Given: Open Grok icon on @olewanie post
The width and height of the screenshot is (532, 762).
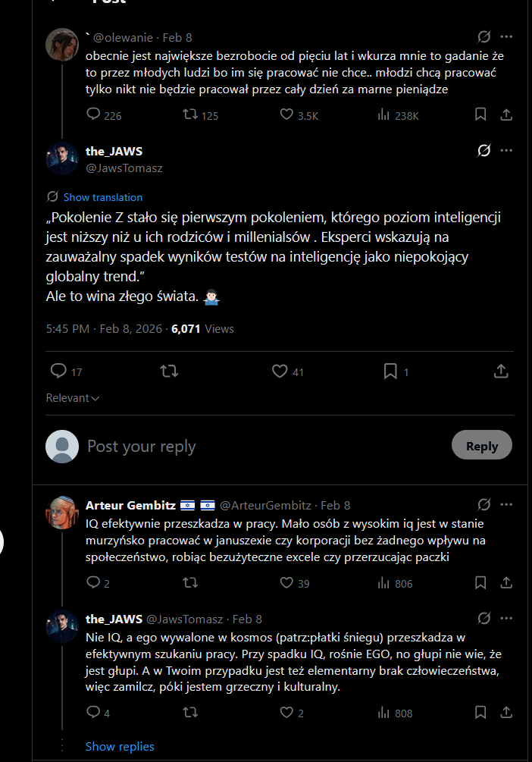Looking at the screenshot, I should click(483, 37).
